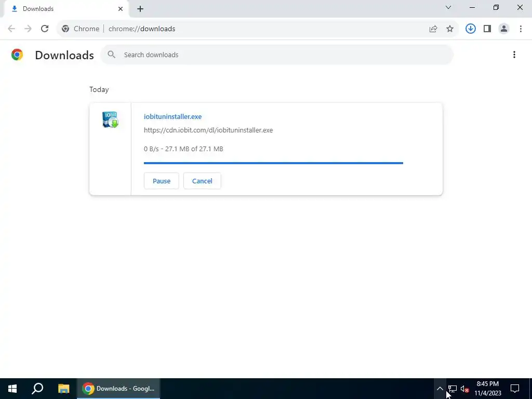Click the muted volume tray icon
532x399 pixels.
[x=465, y=389]
